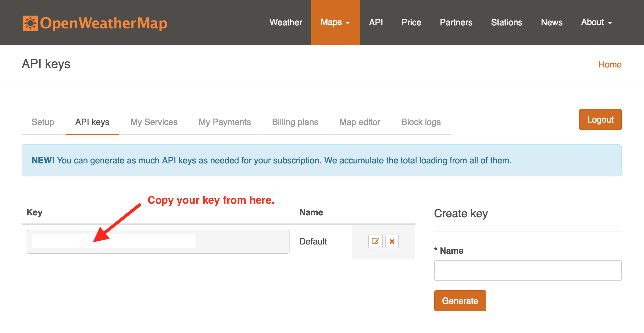Click the OpenWeatherMap sun logo icon
This screenshot has height=333, width=644.
(x=30, y=23)
